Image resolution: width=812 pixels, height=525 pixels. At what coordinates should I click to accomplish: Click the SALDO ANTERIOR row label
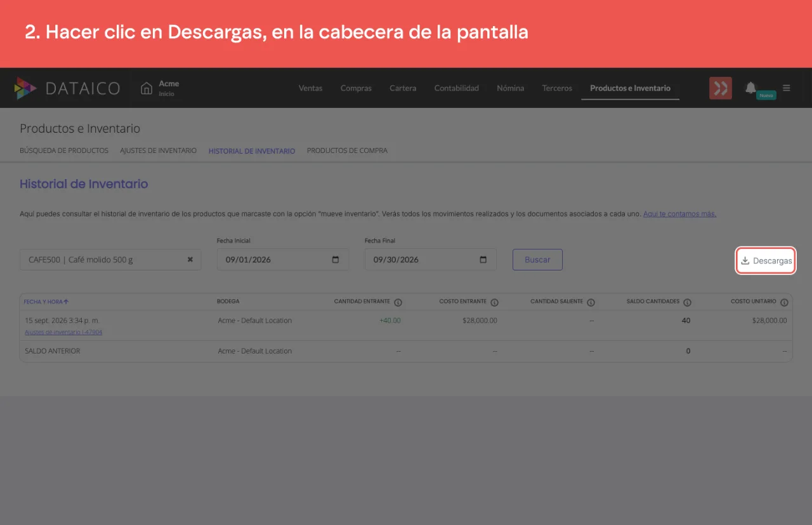pyautogui.click(x=53, y=351)
